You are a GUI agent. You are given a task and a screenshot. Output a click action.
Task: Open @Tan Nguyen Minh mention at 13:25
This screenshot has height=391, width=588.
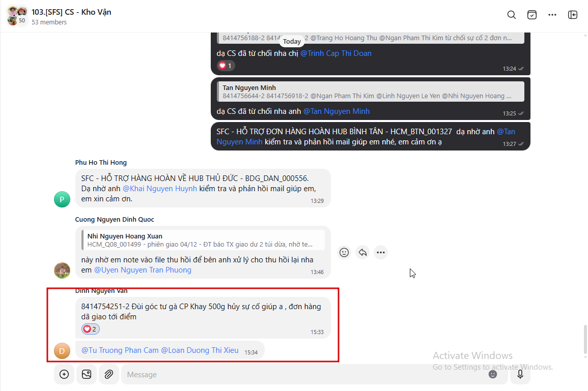point(336,112)
